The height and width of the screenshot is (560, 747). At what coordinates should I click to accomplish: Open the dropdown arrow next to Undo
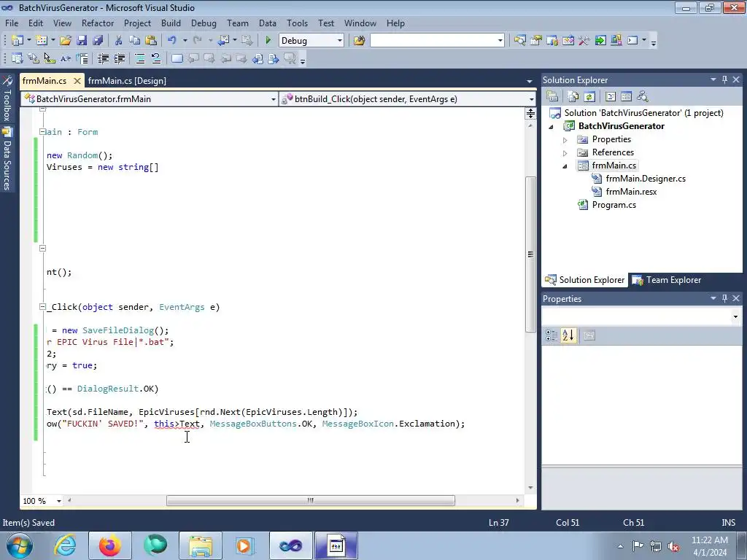coord(185,41)
